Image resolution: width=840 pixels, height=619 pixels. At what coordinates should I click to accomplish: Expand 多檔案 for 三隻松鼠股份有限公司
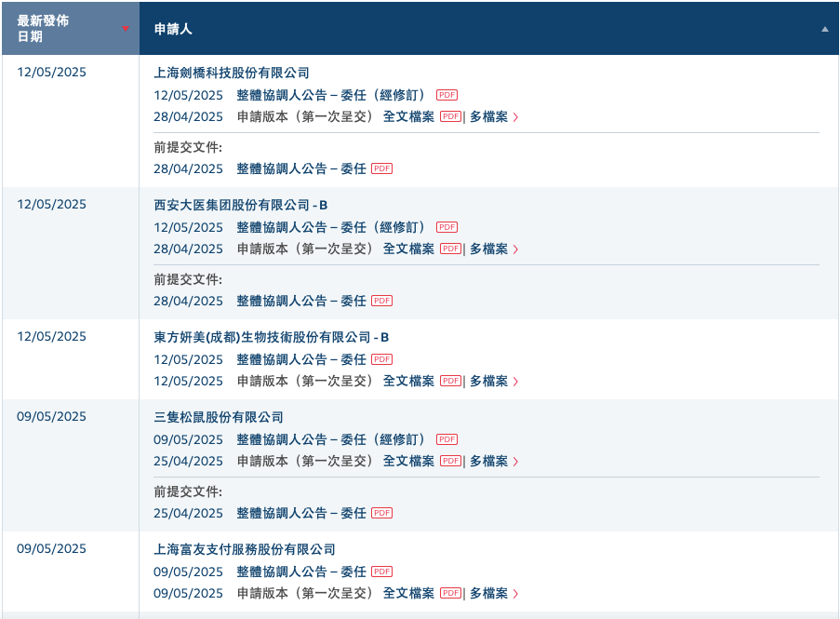click(494, 461)
